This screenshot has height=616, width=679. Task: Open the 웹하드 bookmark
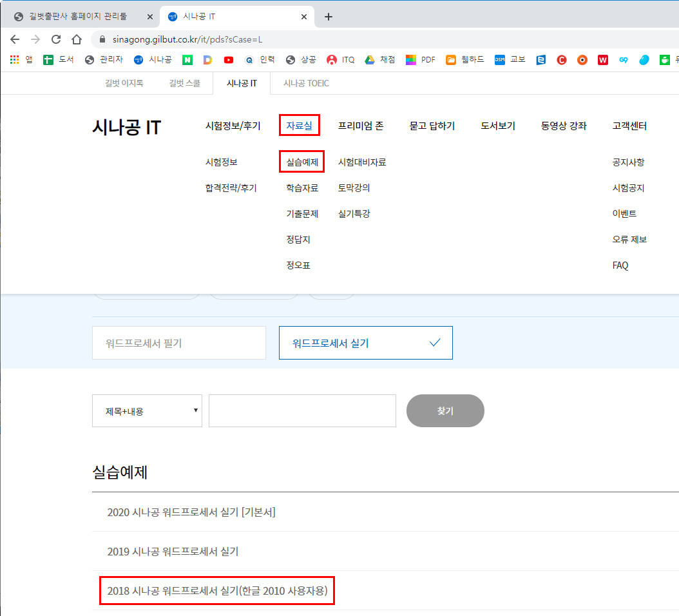(x=465, y=59)
